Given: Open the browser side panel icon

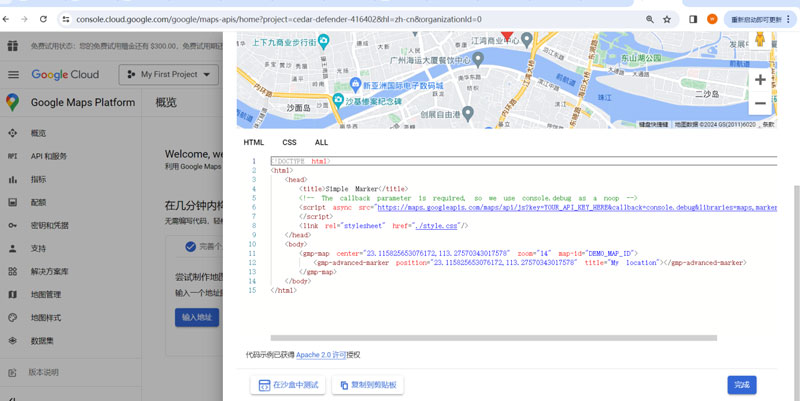Looking at the screenshot, I should [693, 19].
